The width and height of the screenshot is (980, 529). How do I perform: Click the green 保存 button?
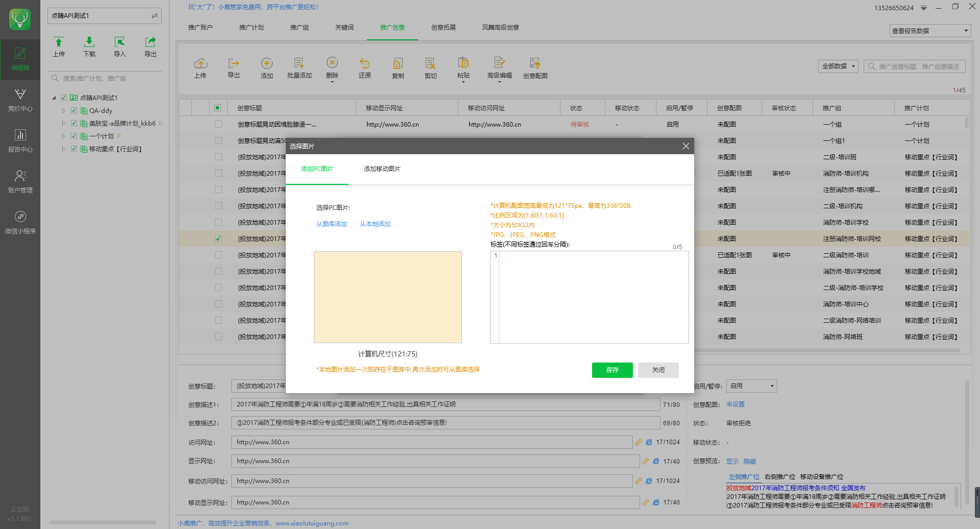click(612, 370)
